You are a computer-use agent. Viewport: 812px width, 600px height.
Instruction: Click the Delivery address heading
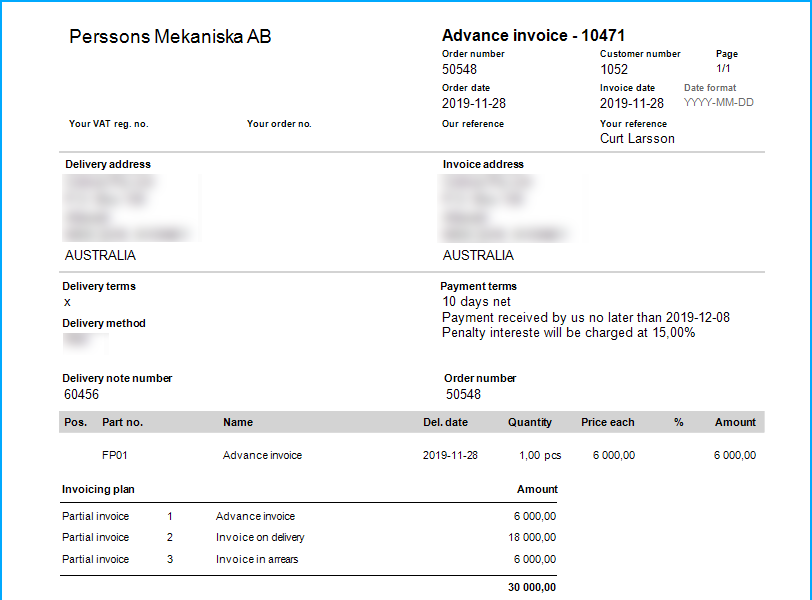pos(108,164)
